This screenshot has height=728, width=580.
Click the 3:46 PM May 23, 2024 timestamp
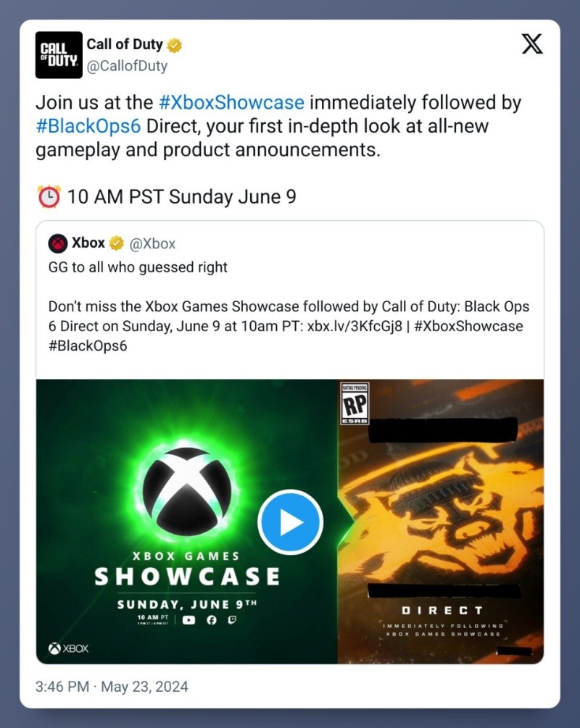[x=111, y=687]
